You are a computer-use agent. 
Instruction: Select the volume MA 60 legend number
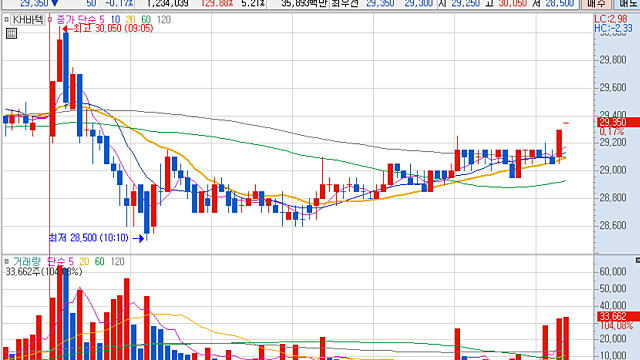coord(100,261)
